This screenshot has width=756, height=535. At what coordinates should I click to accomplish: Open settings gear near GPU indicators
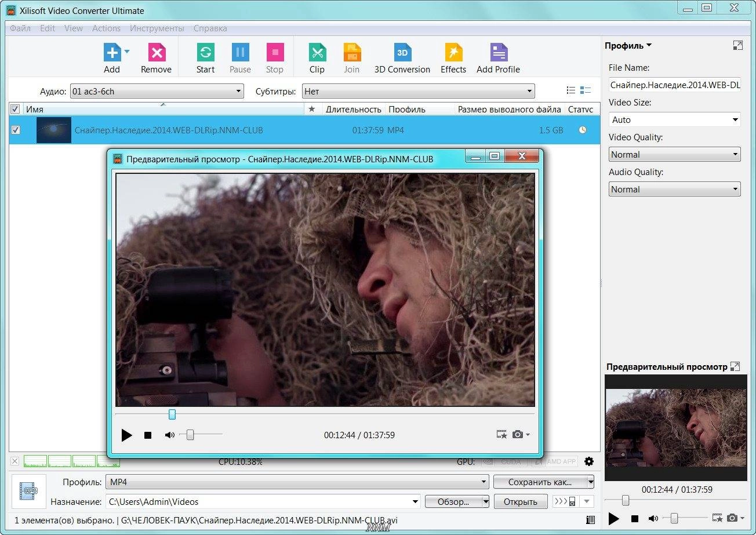pyautogui.click(x=589, y=461)
